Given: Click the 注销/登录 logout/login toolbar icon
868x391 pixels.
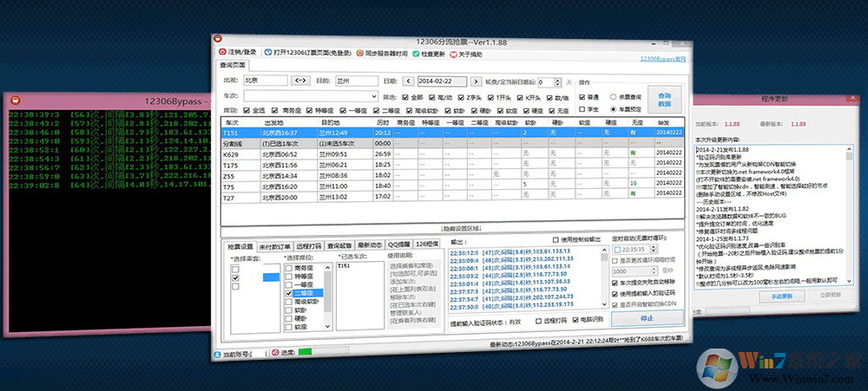Looking at the screenshot, I should [221, 53].
